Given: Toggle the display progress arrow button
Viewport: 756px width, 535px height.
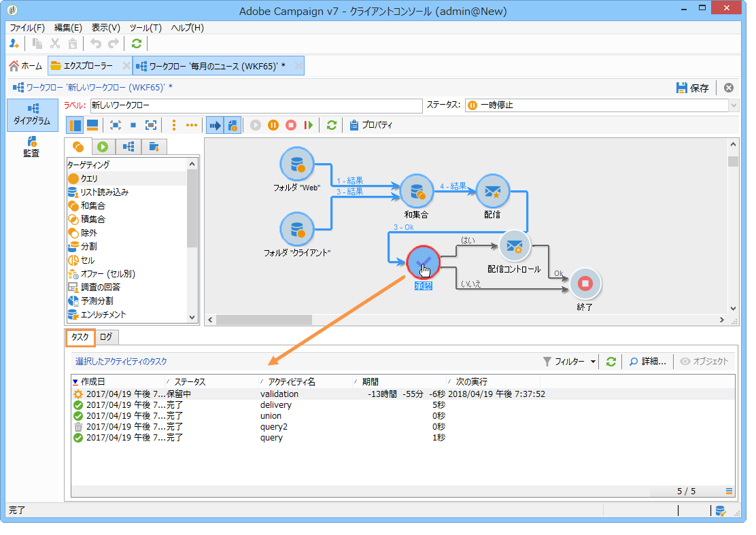Looking at the screenshot, I should click(215, 125).
